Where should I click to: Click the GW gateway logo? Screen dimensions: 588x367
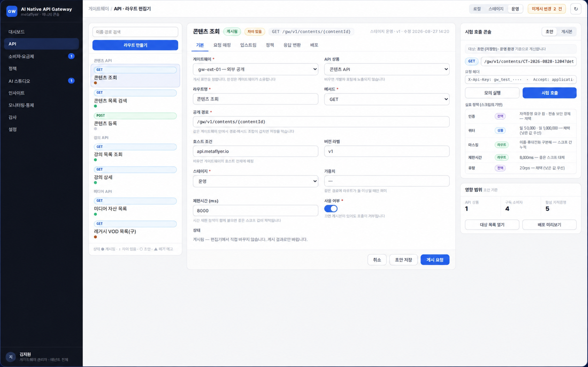12,11
